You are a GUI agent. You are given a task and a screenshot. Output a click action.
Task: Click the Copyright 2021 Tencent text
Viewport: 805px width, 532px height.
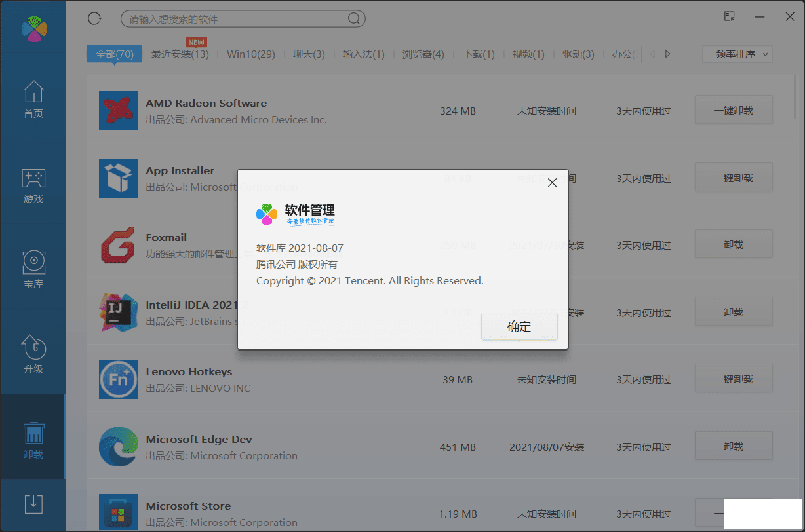click(x=370, y=280)
